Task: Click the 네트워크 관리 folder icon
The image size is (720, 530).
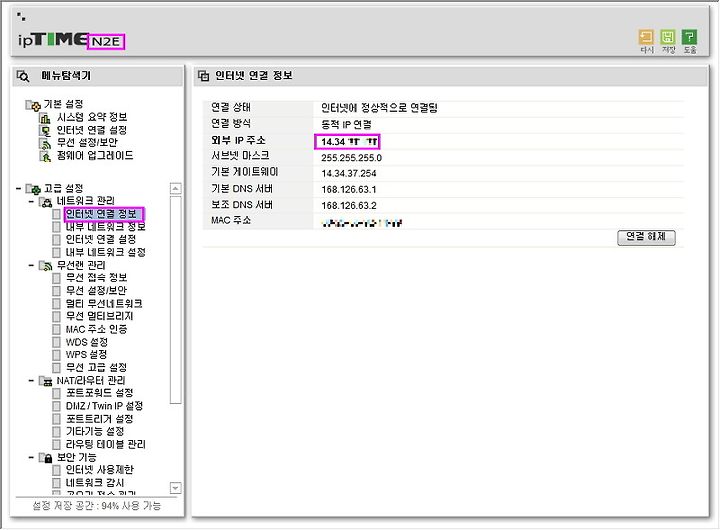Action: tap(45, 202)
